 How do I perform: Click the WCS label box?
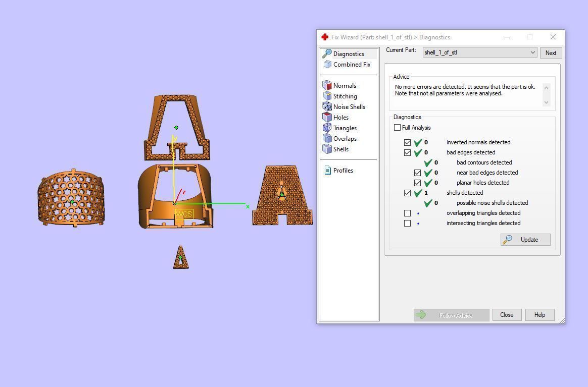click(184, 214)
